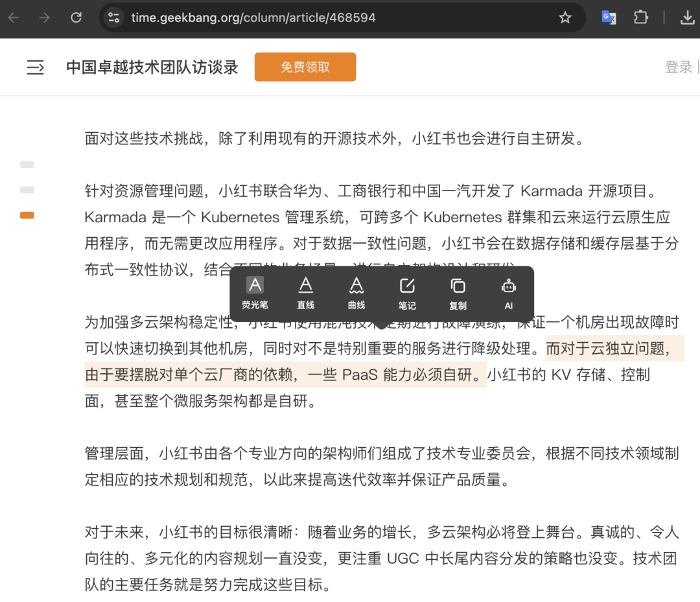Click the text '技术专业委员会'

point(478,454)
